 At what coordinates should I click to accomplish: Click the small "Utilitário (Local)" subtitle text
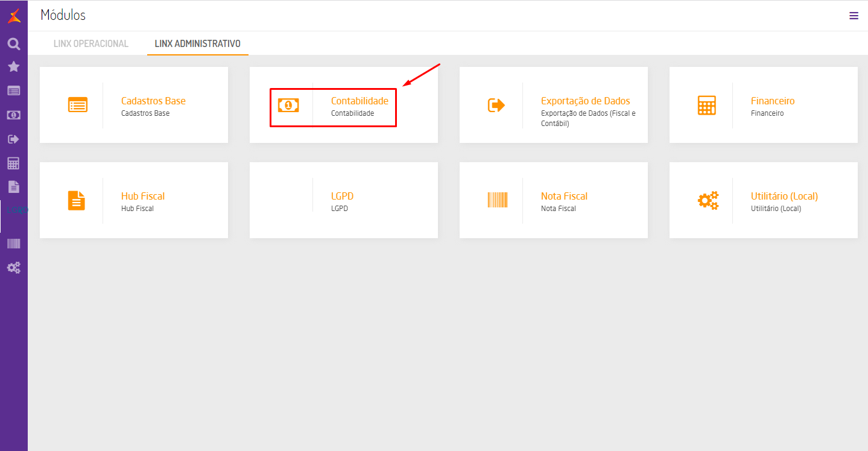click(776, 209)
